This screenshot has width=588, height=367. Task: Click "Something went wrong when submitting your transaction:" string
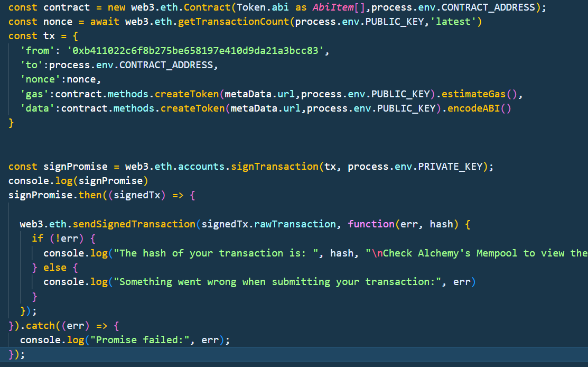coord(277,282)
